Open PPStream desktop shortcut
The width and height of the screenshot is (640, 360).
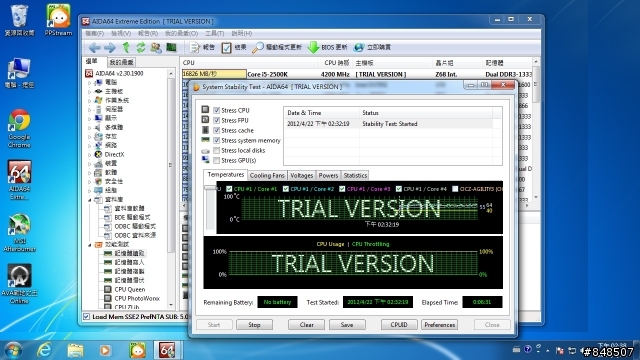[x=58, y=20]
